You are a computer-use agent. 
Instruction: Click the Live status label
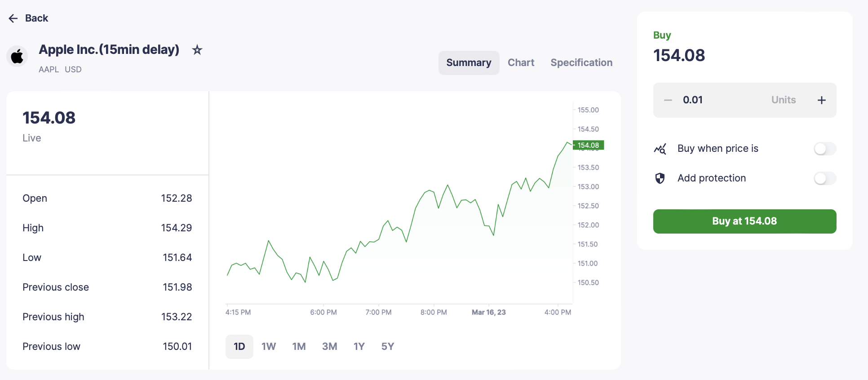click(x=32, y=138)
